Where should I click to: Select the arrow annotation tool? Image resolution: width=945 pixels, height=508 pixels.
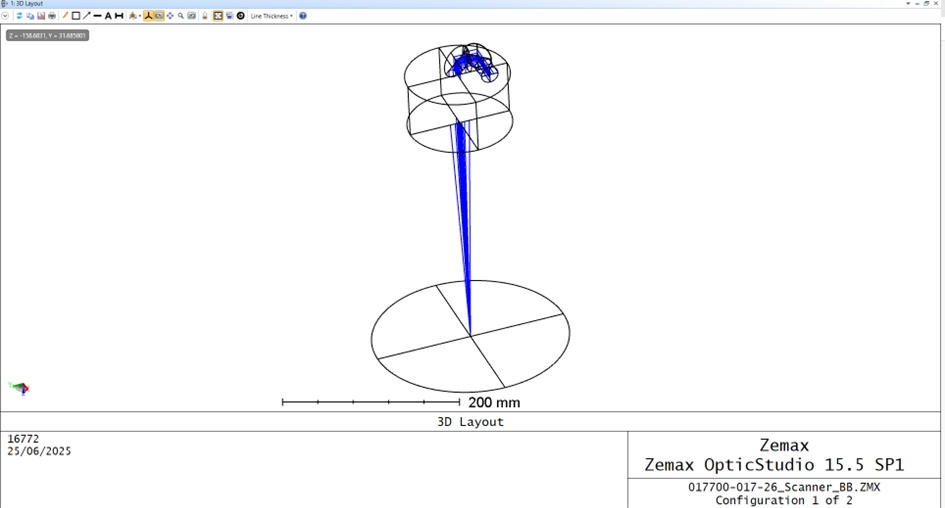point(87,16)
